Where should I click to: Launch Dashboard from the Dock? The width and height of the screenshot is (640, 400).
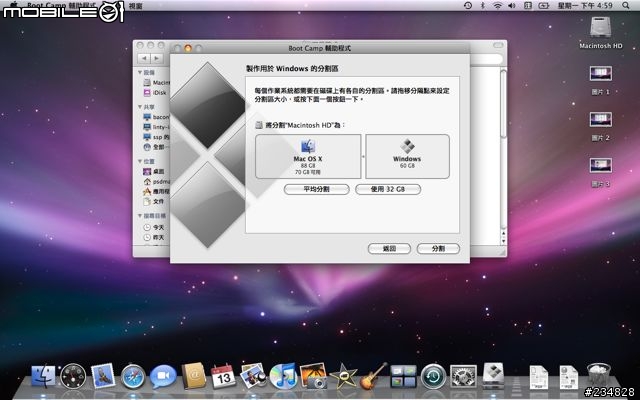(x=73, y=376)
